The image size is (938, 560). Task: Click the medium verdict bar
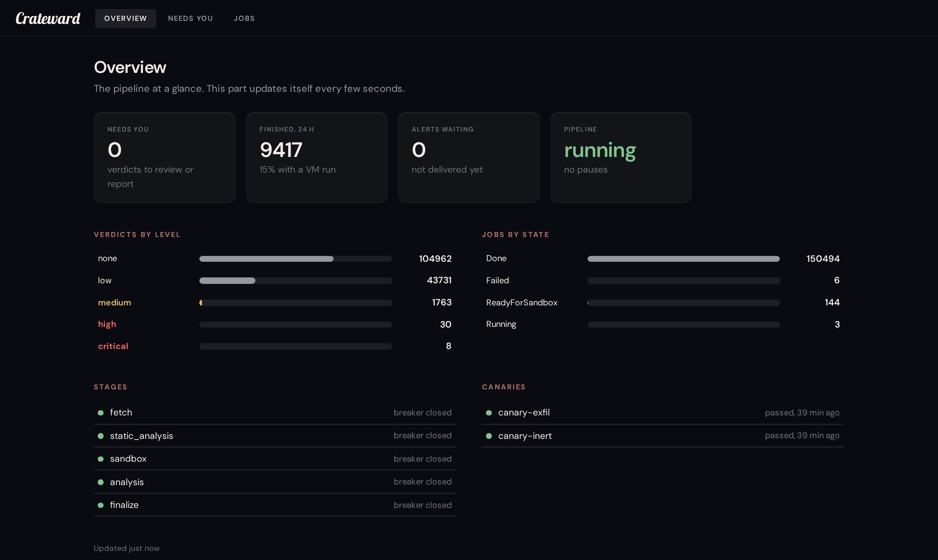pyautogui.click(x=295, y=303)
